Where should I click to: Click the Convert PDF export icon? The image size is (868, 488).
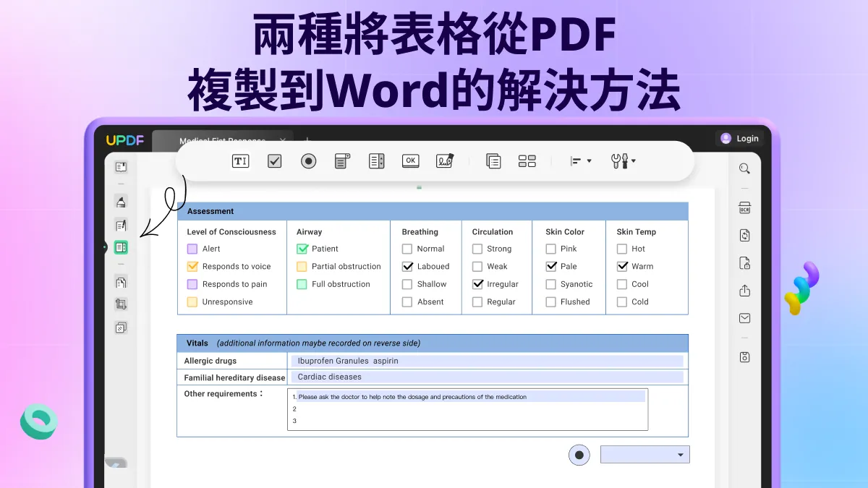coord(744,235)
